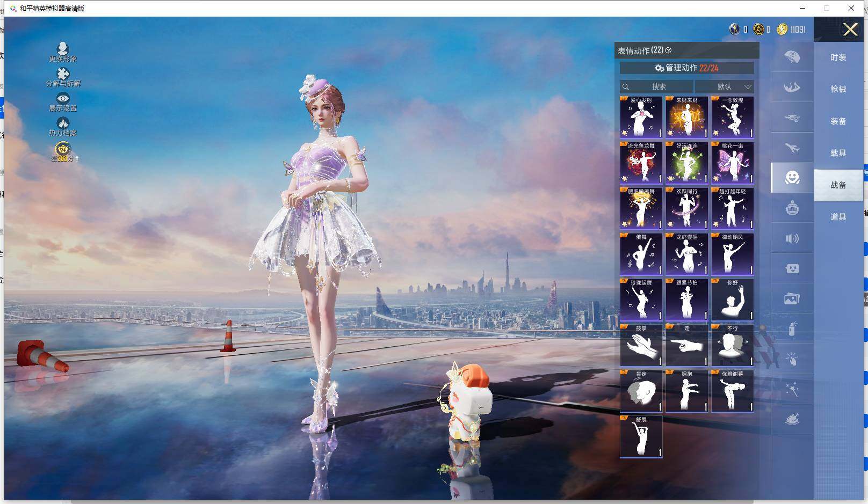Select the 桃花一诺 emote
868x504 pixels.
(732, 163)
